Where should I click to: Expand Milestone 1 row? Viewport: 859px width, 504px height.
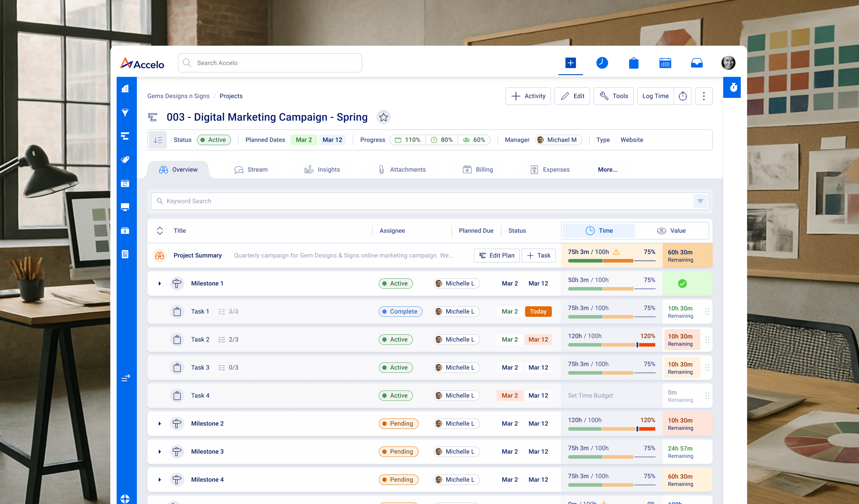[x=160, y=283]
